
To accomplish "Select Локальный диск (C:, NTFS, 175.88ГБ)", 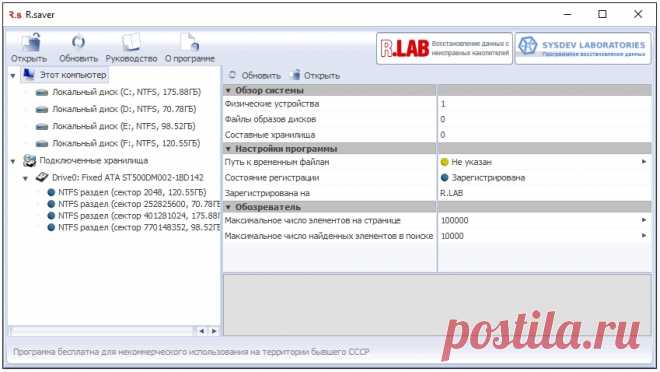I will point(126,92).
